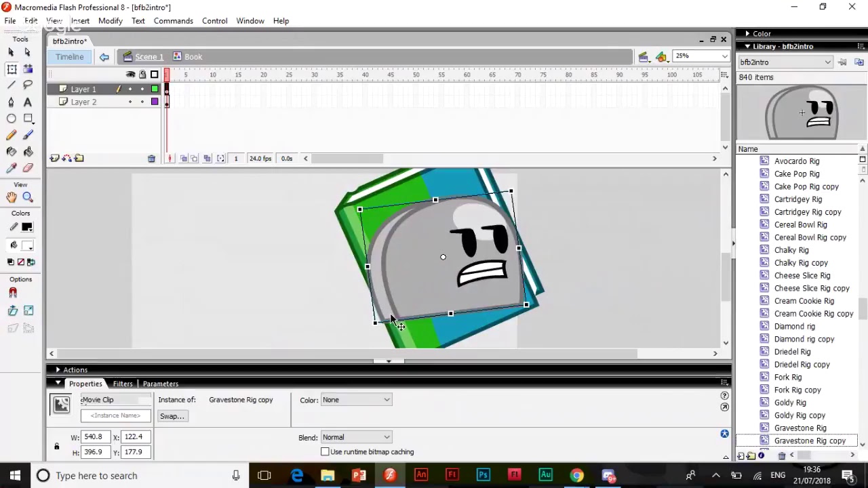Image resolution: width=868 pixels, height=488 pixels.
Task: Enable Use runtime bitmap caching
Action: pos(325,452)
